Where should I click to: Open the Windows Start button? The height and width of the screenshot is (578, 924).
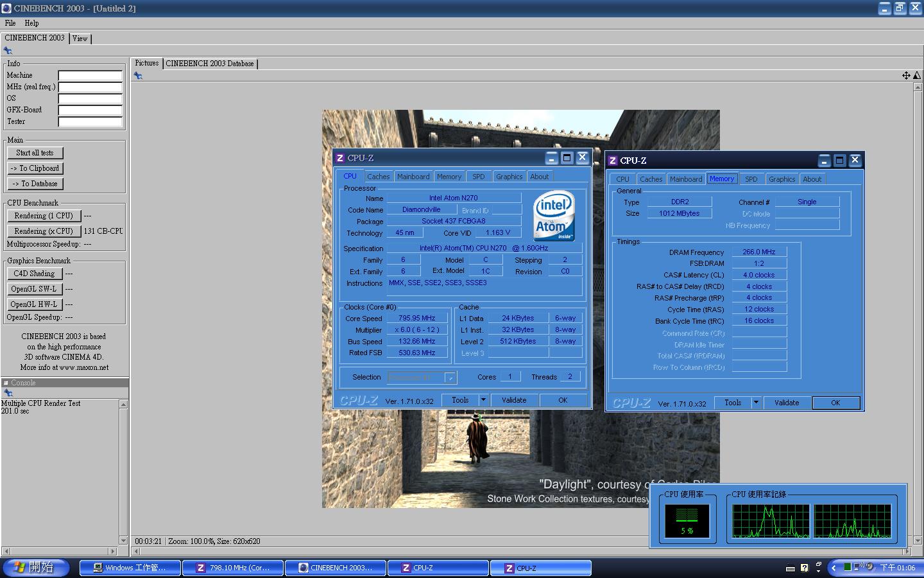point(37,568)
